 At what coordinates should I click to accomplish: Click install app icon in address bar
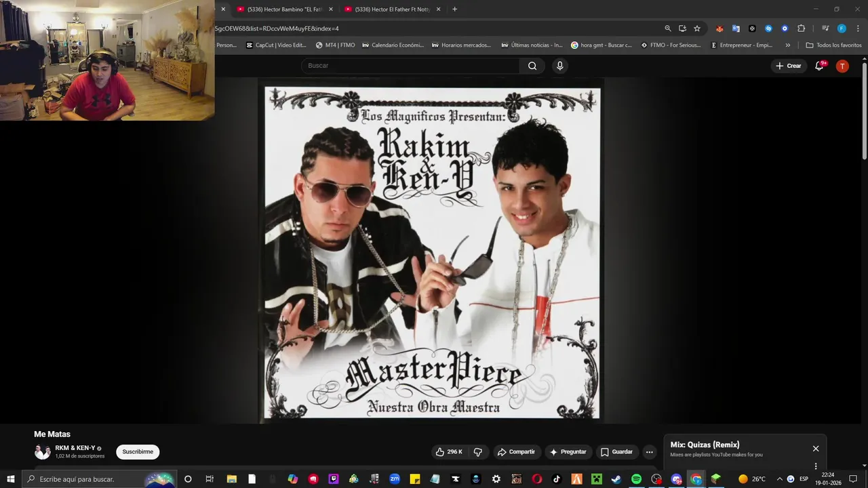point(682,28)
